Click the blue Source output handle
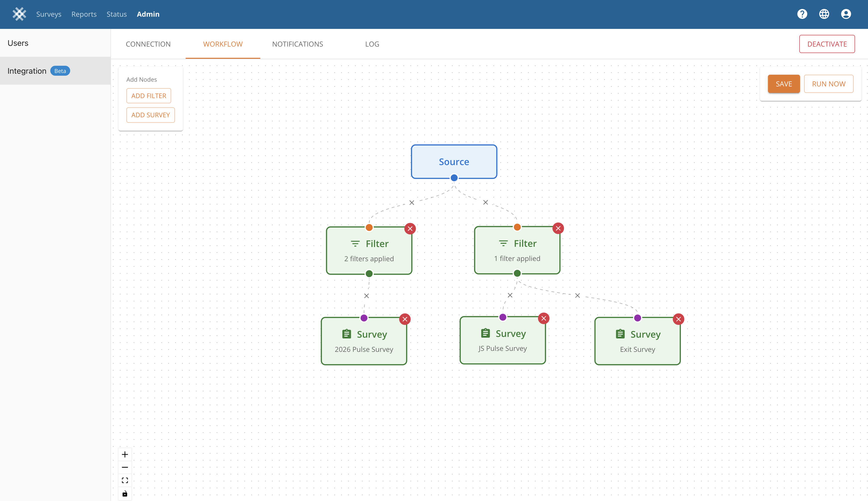868x501 pixels. pos(454,178)
